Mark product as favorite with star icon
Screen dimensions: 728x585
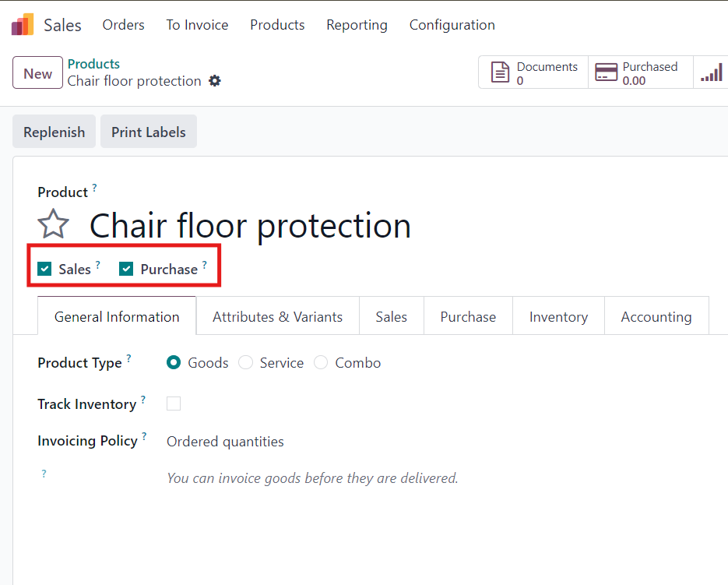(x=54, y=225)
